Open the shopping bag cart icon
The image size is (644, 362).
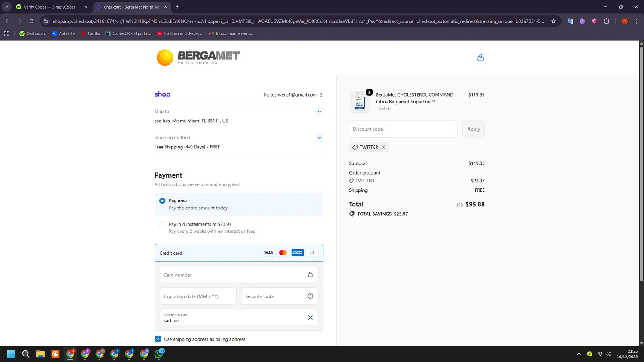[x=480, y=57]
